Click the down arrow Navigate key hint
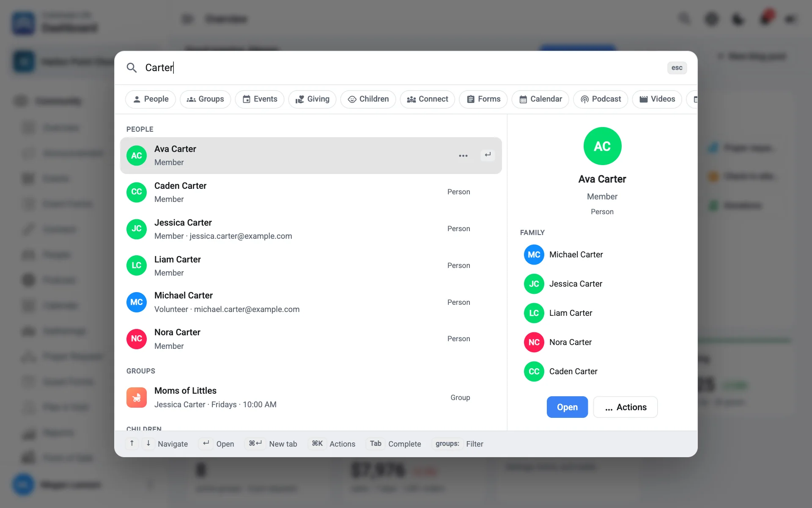 [148, 443]
